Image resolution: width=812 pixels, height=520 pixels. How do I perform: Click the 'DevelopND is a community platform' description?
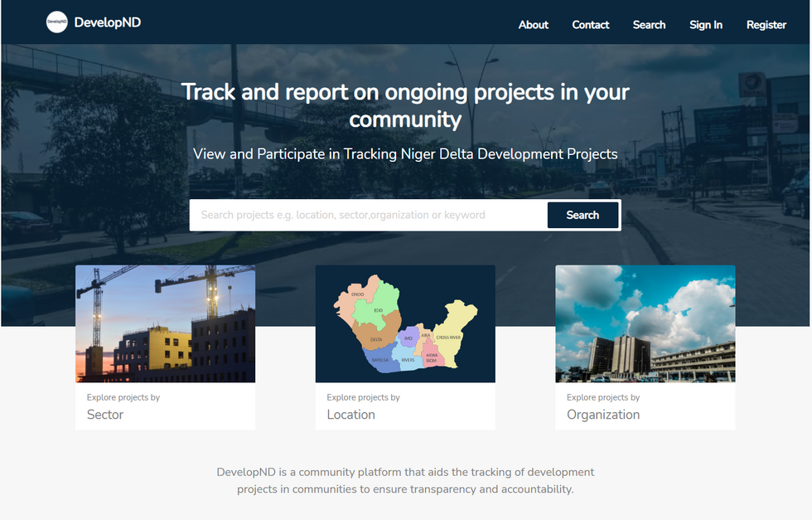[405, 480]
